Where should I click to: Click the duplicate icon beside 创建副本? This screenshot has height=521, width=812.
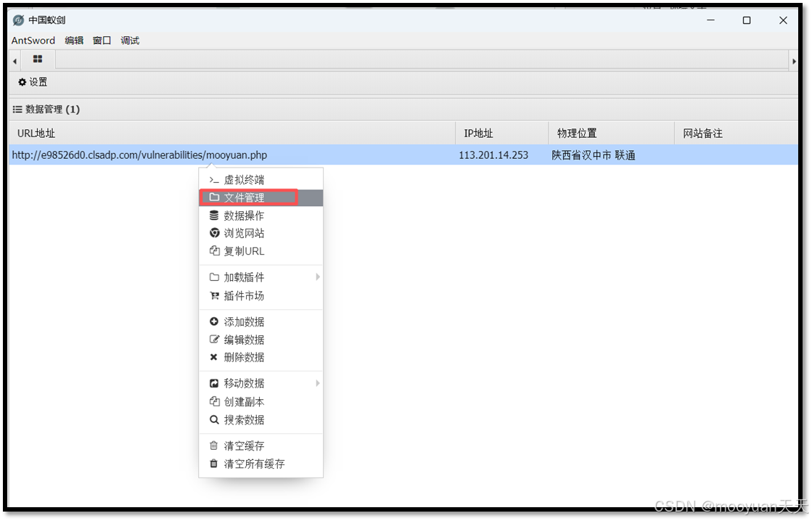tap(214, 401)
